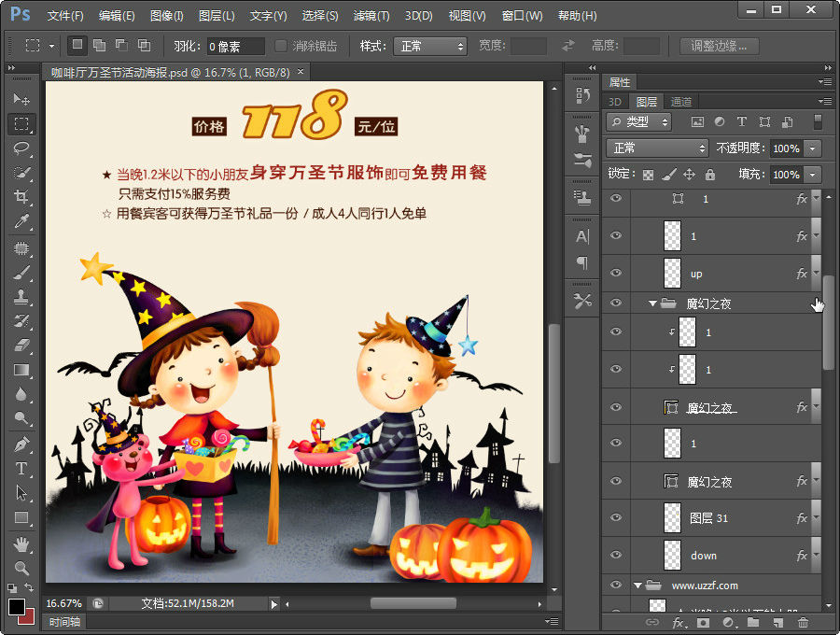Click the delete layer trash icon
Viewport: 840px width, 635px height.
(803, 623)
